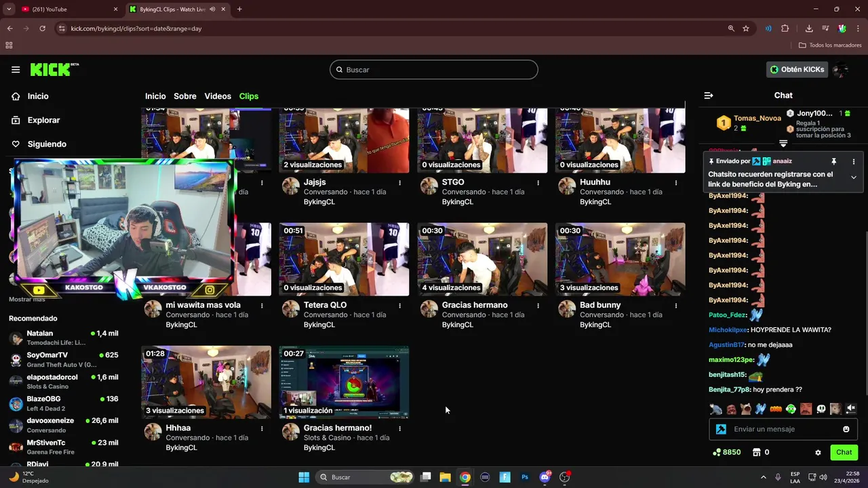Open pinned message options three-dot menu

854,161
